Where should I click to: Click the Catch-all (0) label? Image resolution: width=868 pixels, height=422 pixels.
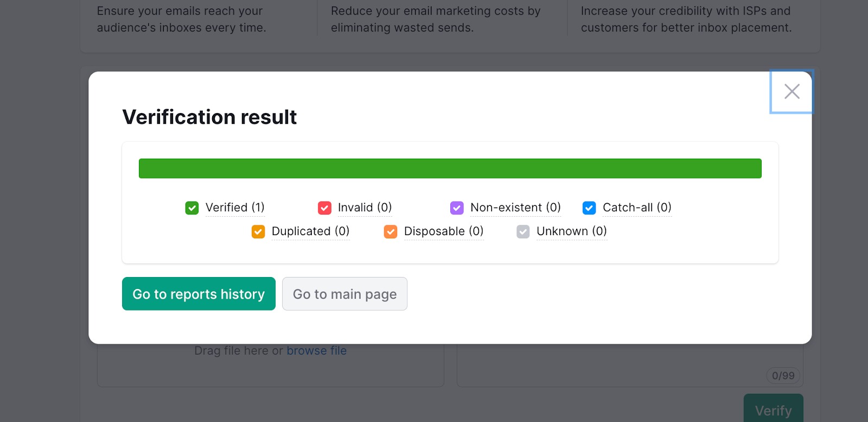[637, 207]
